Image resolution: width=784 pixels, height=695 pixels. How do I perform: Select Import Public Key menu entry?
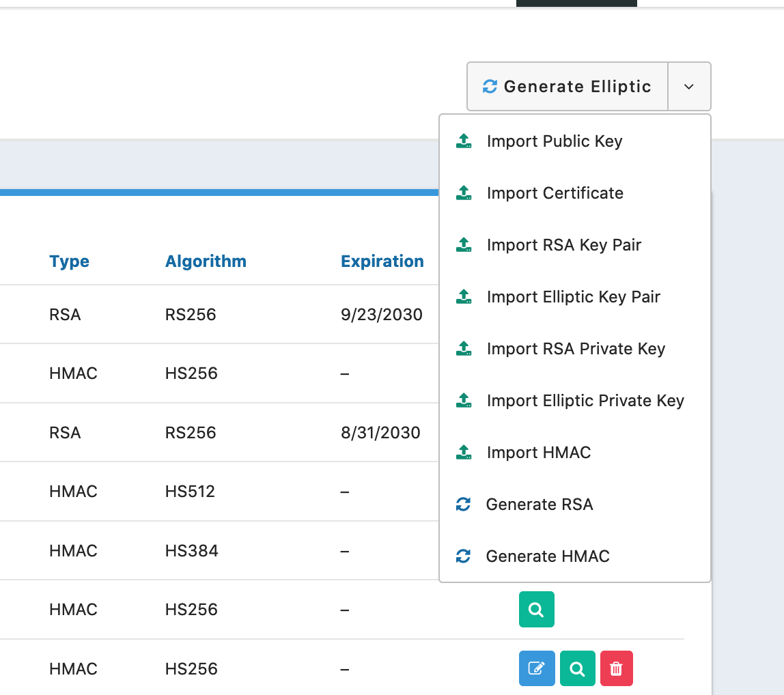pos(574,141)
